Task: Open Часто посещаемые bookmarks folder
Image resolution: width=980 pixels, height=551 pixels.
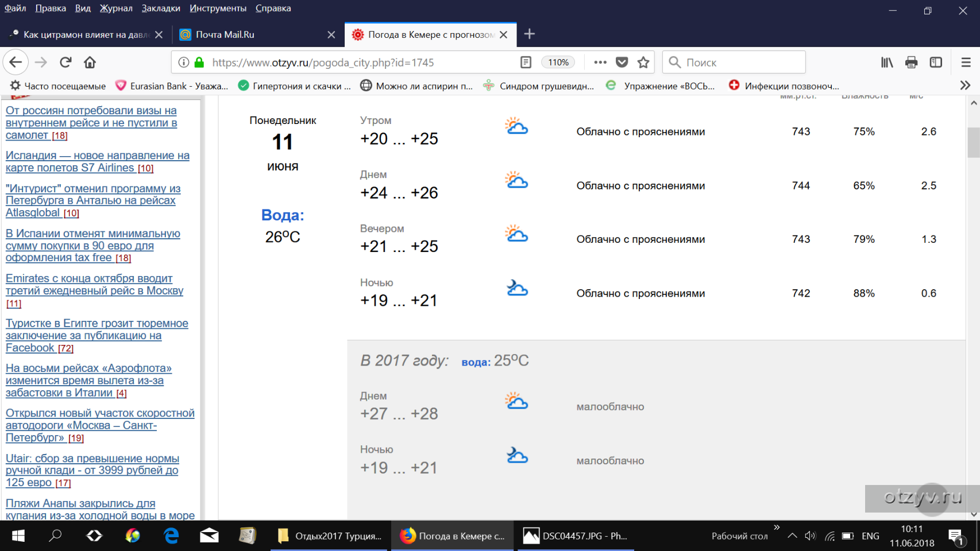Action: click(58, 86)
